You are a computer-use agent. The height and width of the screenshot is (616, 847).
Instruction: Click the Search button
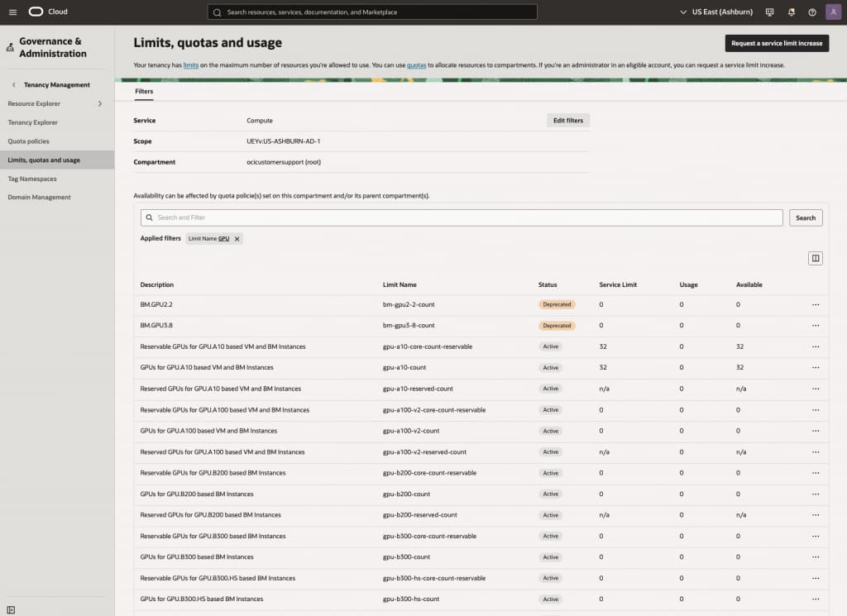[x=806, y=218]
